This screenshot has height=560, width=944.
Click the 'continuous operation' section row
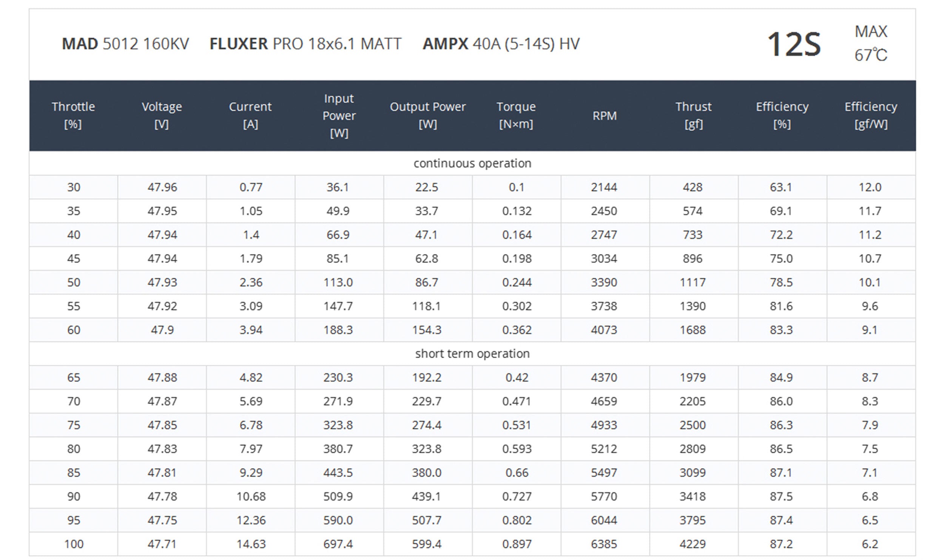click(472, 163)
